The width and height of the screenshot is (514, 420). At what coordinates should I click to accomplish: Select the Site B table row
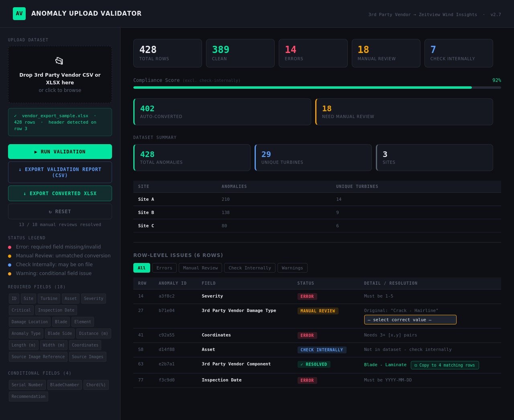click(317, 212)
